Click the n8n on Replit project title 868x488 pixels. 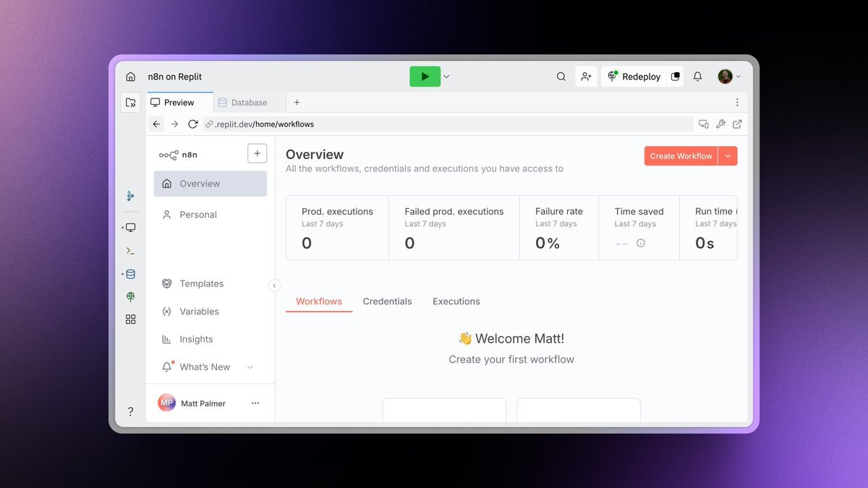[x=175, y=77]
